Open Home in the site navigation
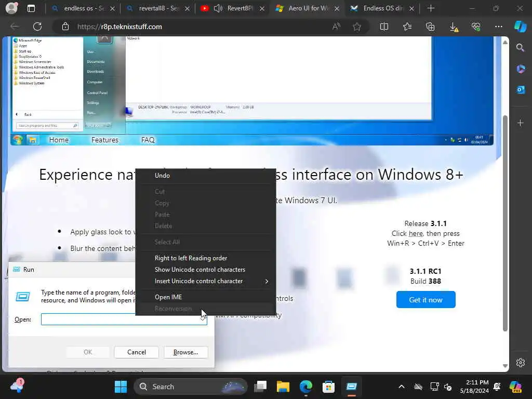 coord(59,140)
